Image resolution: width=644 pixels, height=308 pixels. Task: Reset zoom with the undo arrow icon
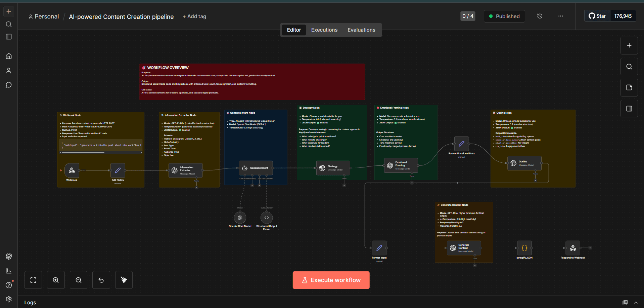101,280
